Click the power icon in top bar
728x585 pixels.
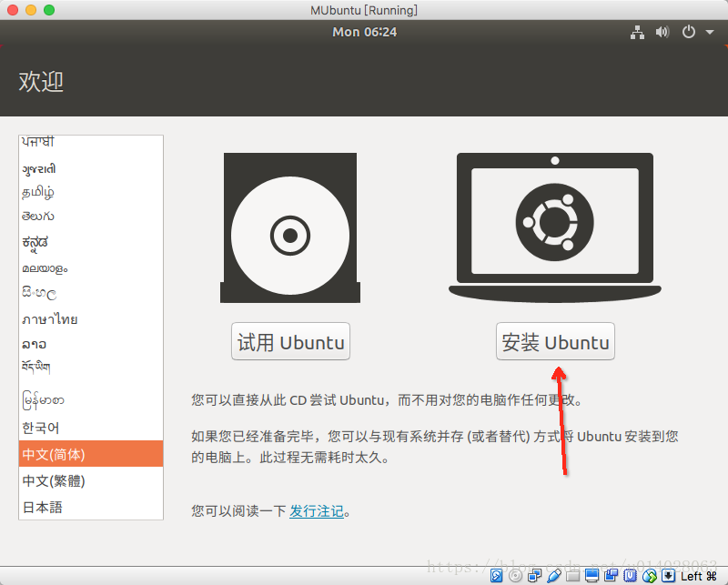[x=689, y=32]
